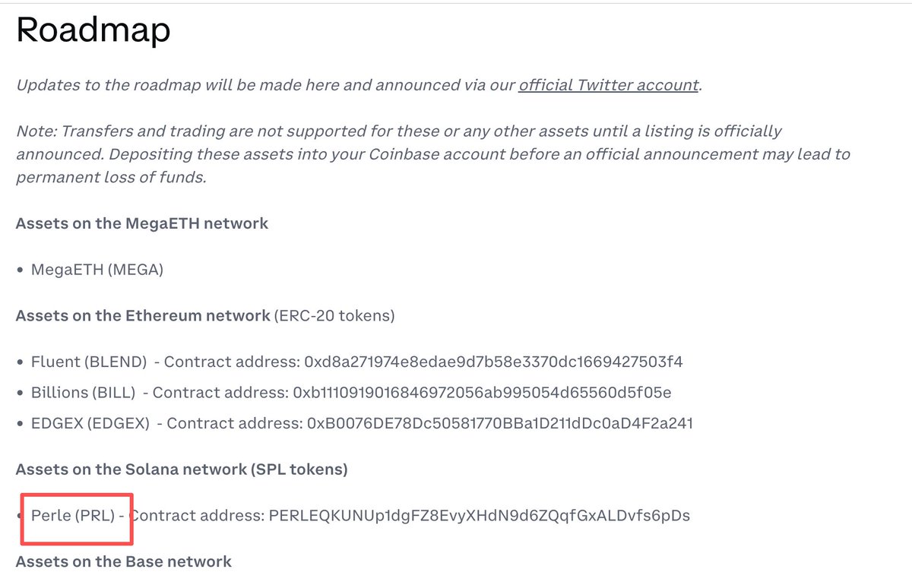Click the Perle contract address starting PERLEQ
The image size is (912, 588).
click(480, 516)
